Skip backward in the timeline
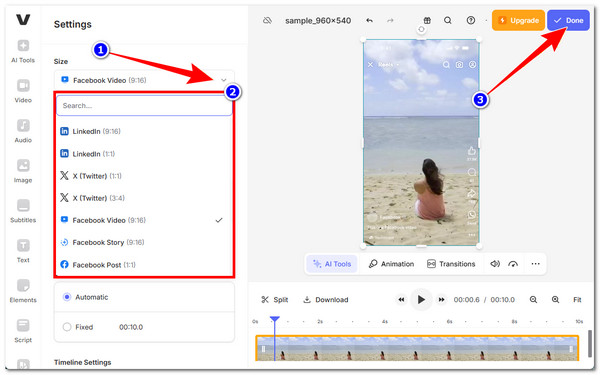The height and width of the screenshot is (375, 600). pos(401,300)
